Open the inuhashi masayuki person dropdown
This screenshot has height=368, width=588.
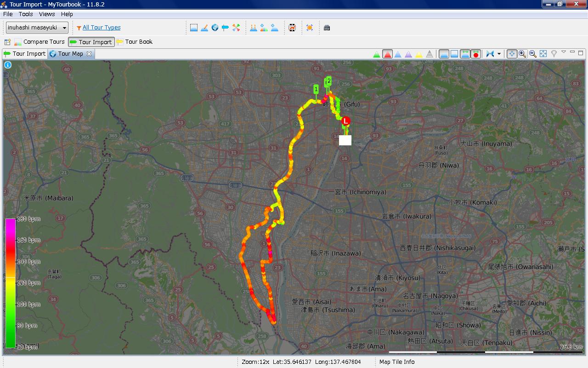pos(37,28)
